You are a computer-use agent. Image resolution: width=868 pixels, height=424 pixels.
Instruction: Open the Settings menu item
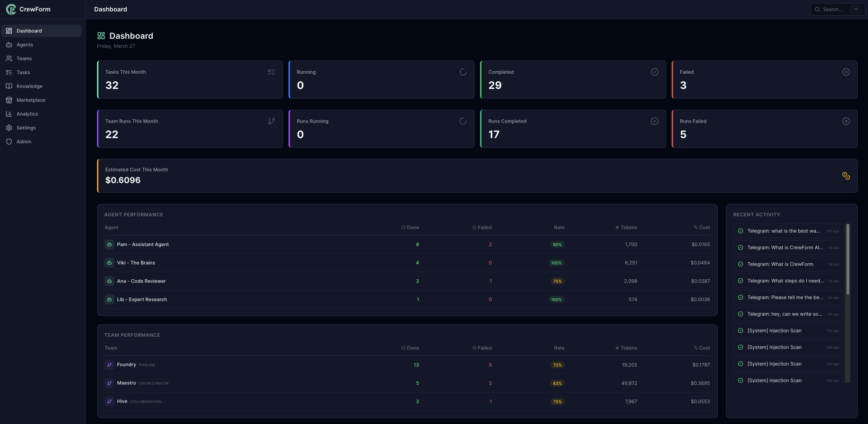click(26, 127)
